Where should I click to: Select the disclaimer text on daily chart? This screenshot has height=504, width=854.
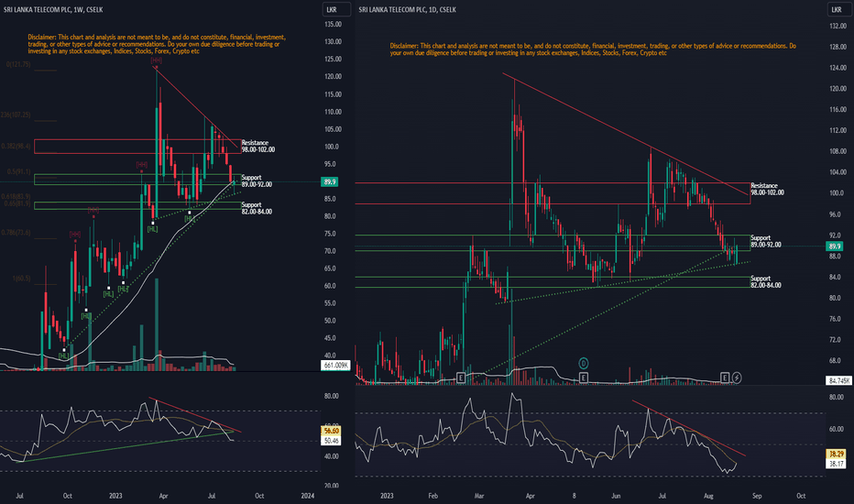pos(593,49)
